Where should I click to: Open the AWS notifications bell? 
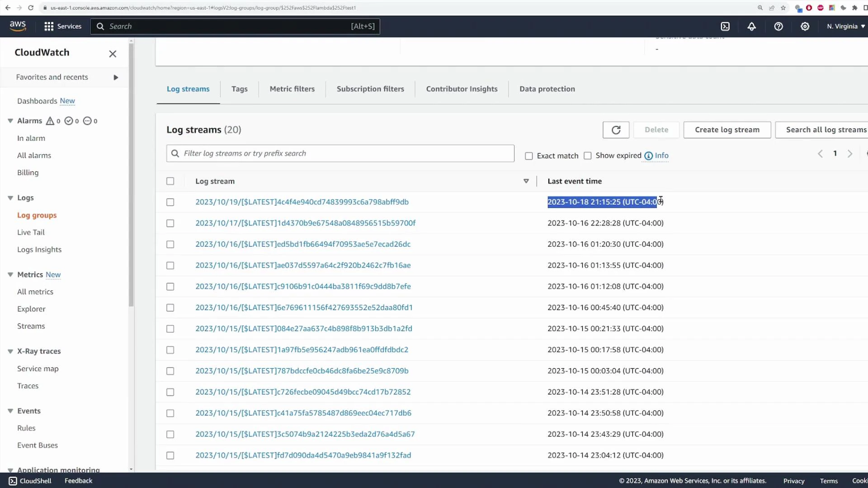pyautogui.click(x=751, y=26)
